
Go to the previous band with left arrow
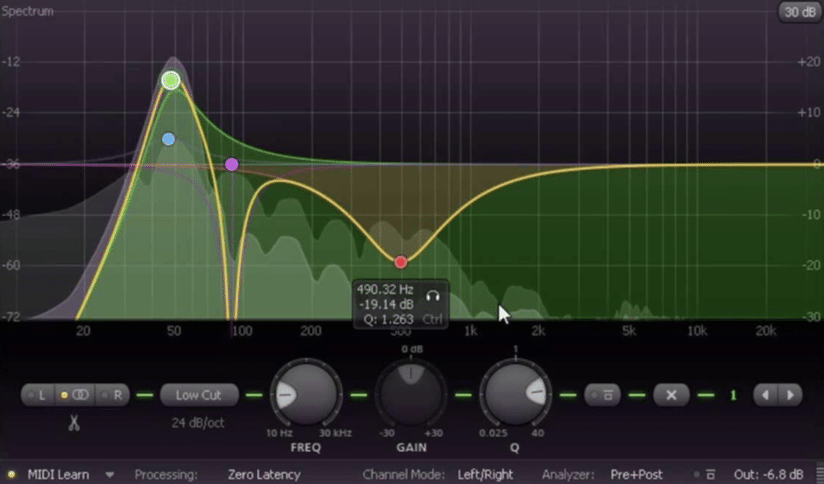[x=765, y=395]
